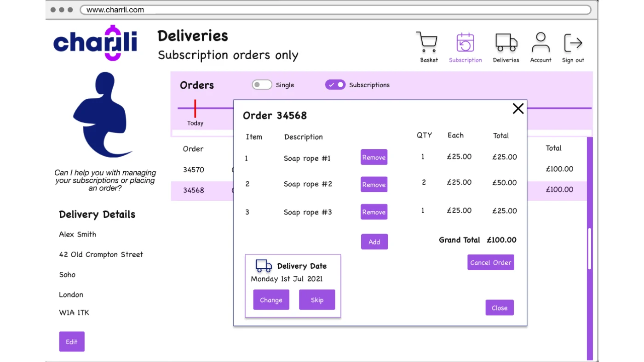The image size is (644, 362).
Task: Click the Delivery Details heading
Action: (97, 215)
